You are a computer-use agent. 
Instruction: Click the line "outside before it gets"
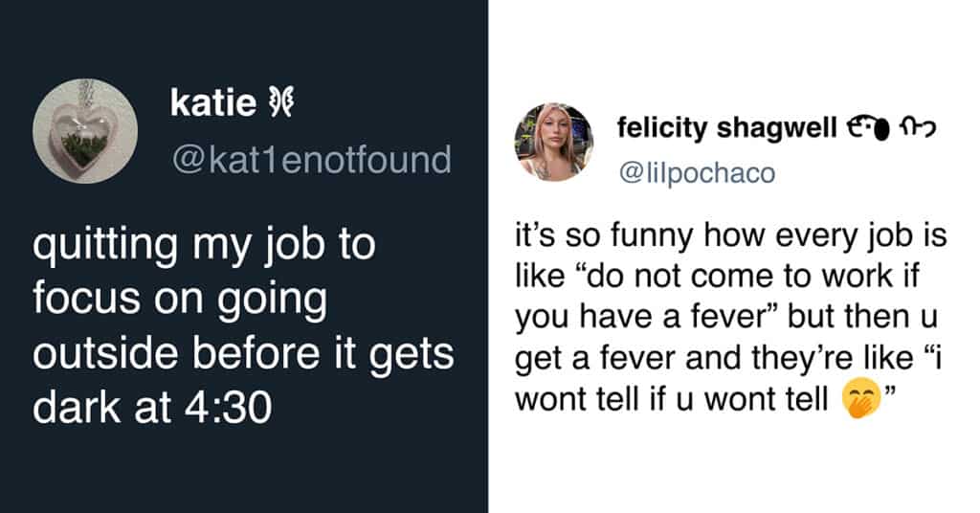243,354
